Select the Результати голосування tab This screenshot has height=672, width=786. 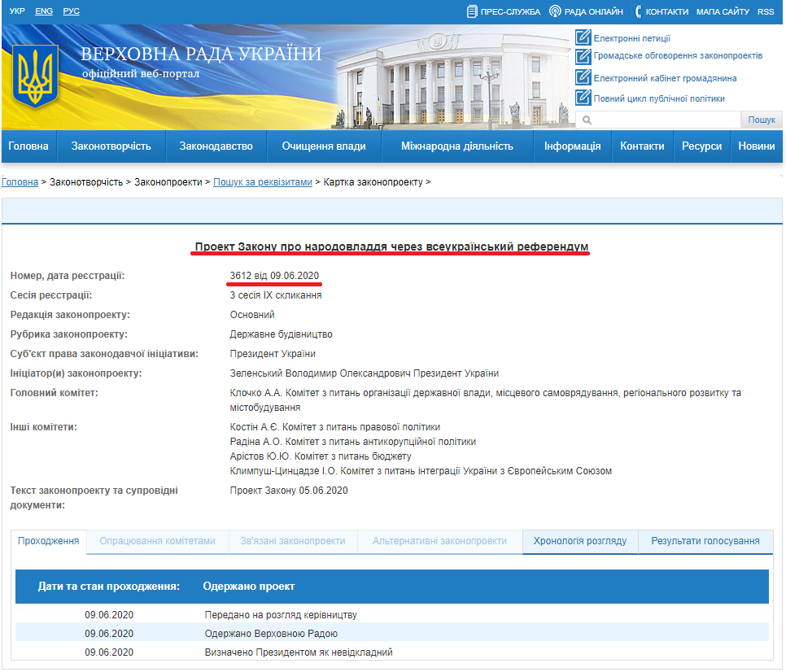click(705, 541)
